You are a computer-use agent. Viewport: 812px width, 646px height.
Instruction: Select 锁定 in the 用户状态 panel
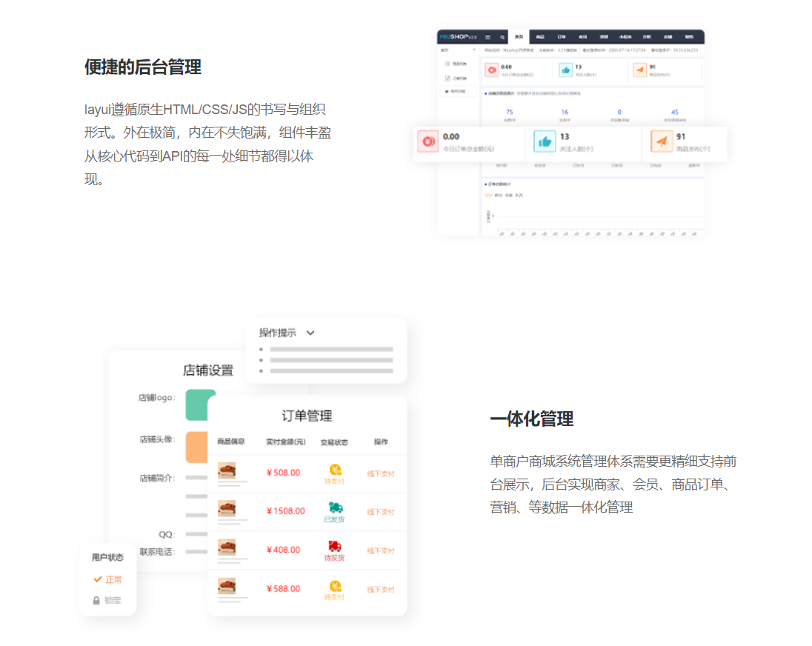coord(111,600)
